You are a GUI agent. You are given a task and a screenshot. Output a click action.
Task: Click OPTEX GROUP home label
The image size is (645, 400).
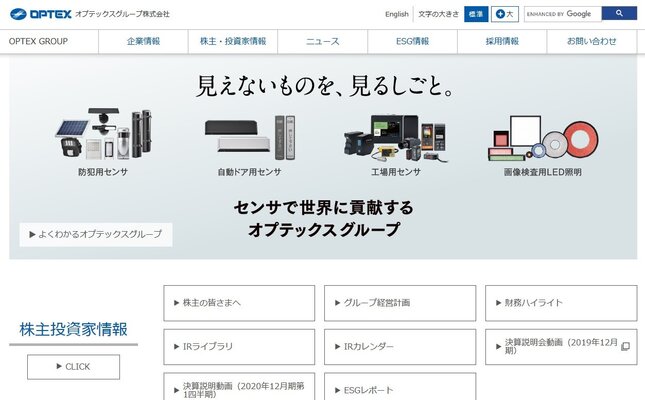pyautogui.click(x=38, y=41)
